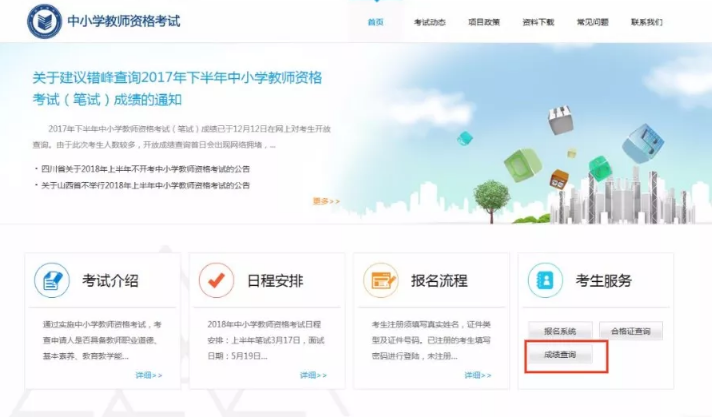Click the blue book logo icon
The image size is (712, 417).
pos(44,21)
